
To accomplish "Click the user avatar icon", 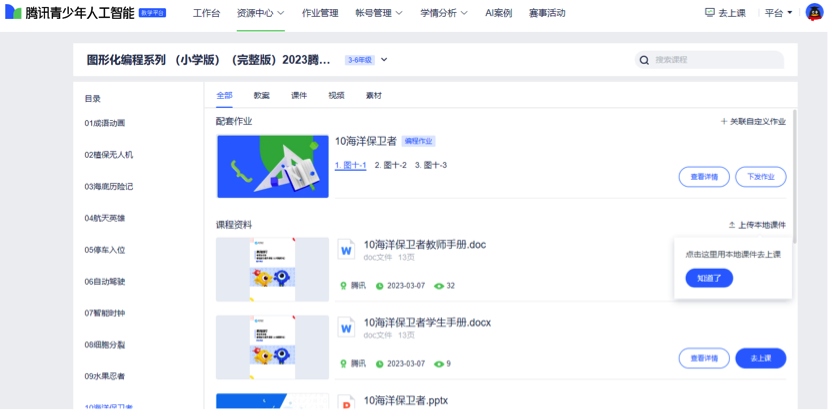I will pos(813,13).
